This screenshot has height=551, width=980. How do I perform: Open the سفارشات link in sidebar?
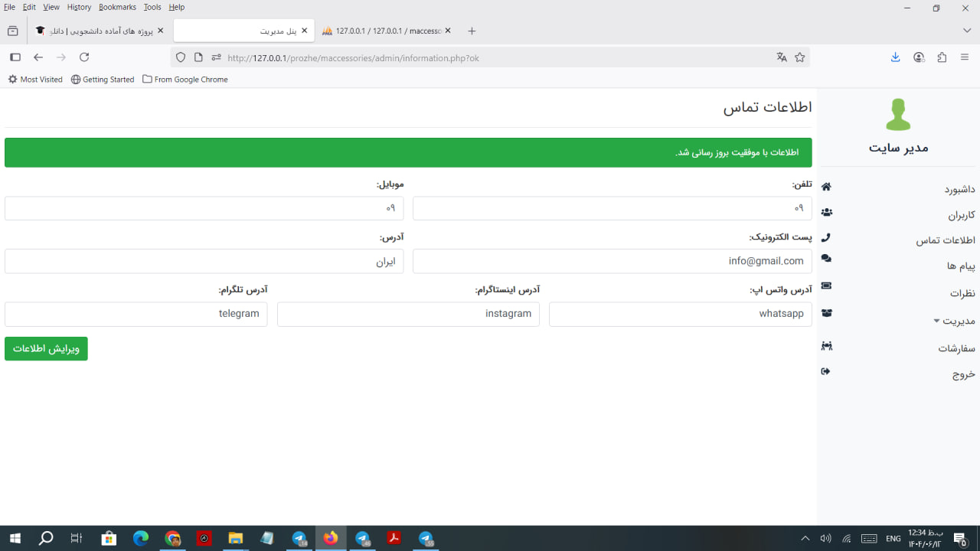click(x=956, y=348)
